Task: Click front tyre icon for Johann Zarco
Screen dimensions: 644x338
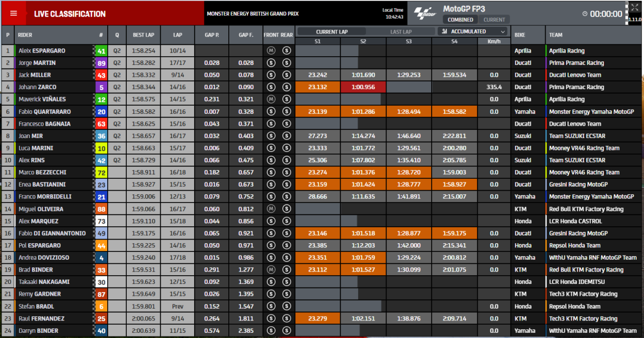Action: click(271, 87)
